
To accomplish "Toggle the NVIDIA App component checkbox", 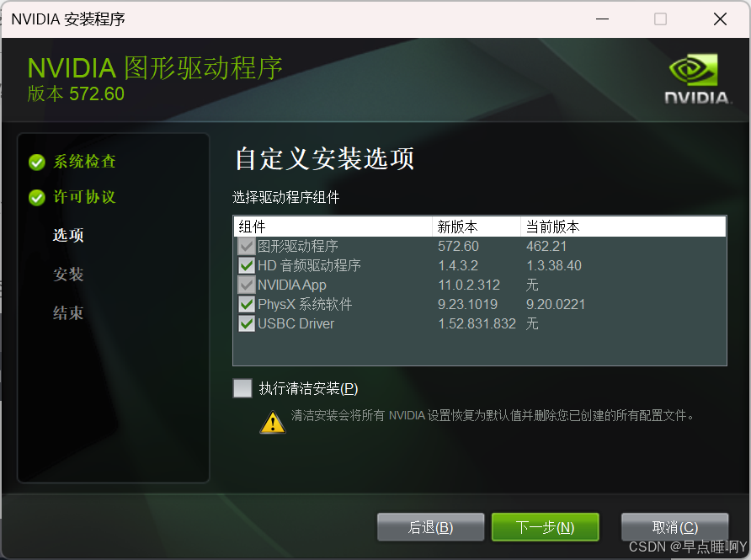I will click(246, 285).
